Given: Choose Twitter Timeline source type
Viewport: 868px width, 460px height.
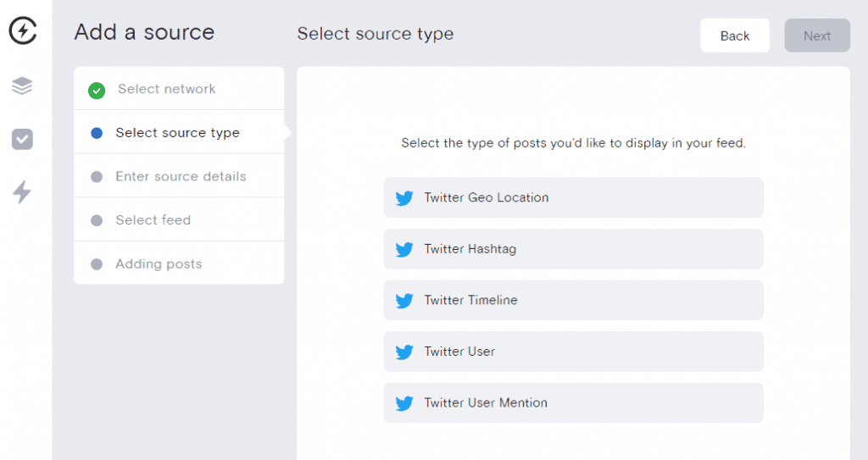Looking at the screenshot, I should tap(573, 300).
